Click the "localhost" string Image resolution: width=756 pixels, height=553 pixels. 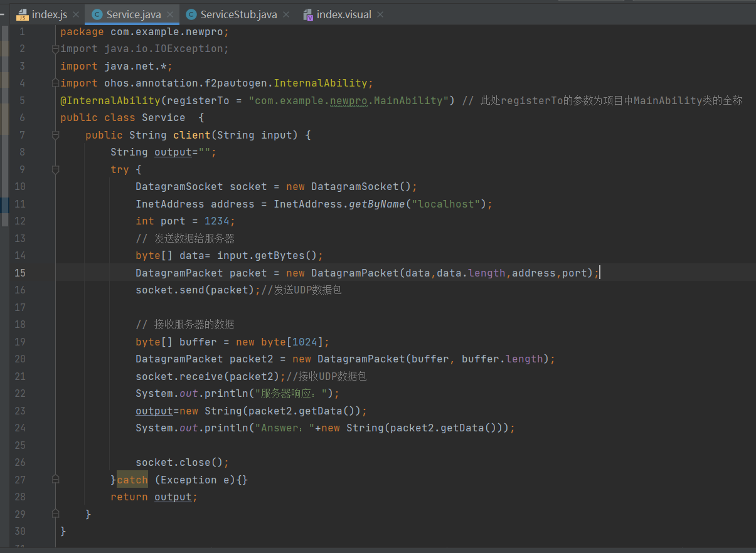[x=446, y=204]
